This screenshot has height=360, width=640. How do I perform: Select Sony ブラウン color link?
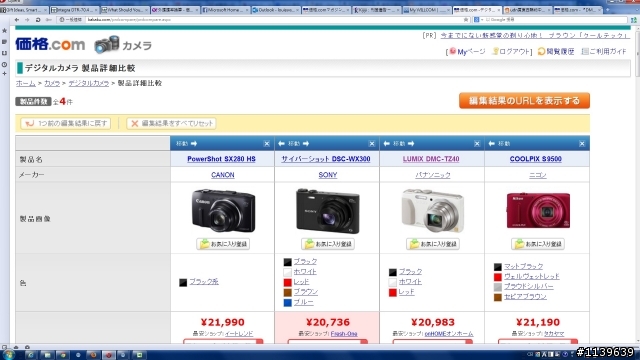306,292
